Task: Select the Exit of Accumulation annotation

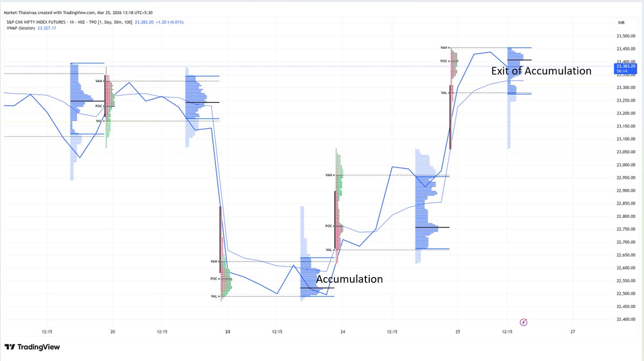Action: (541, 70)
